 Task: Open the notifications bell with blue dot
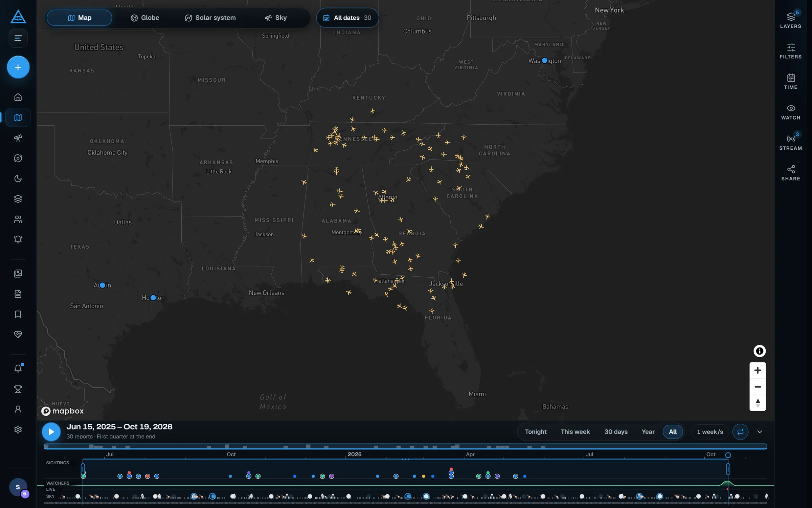[18, 368]
